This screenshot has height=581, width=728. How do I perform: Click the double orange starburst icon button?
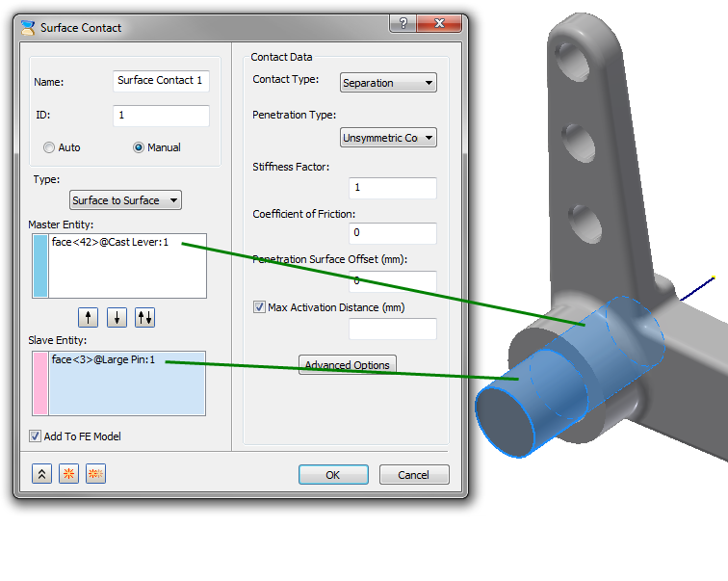tap(95, 474)
